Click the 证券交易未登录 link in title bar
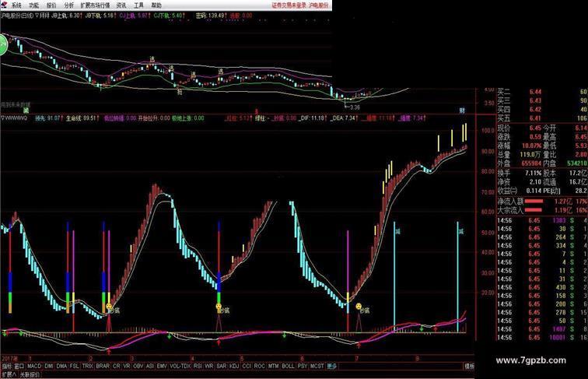588x379 pixels. [289, 5]
